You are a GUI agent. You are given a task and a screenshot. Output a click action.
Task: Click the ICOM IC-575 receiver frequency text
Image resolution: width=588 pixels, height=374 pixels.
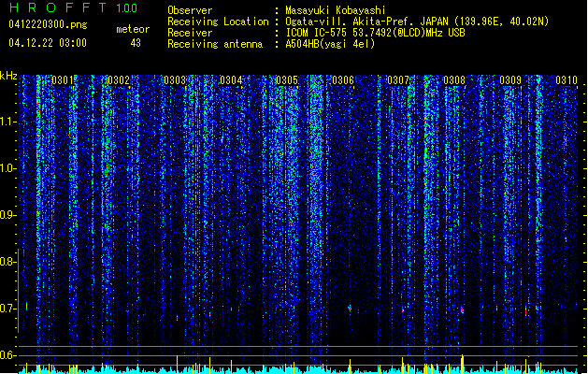coord(375,33)
